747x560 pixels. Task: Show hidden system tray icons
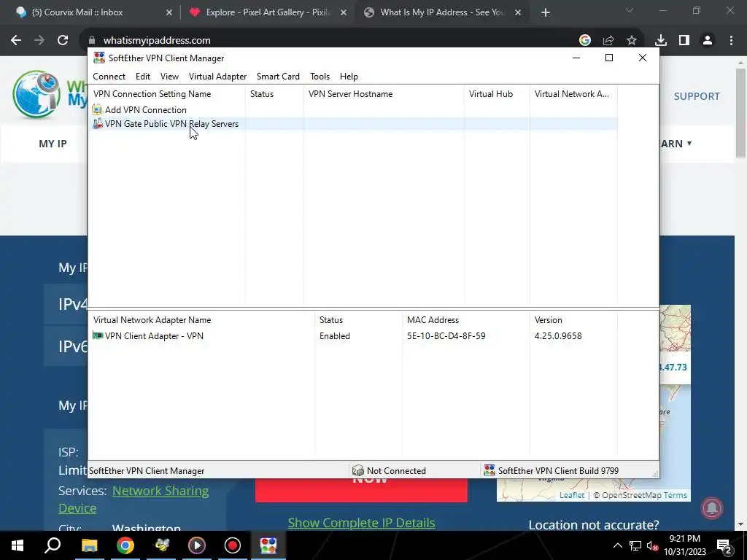(617, 545)
